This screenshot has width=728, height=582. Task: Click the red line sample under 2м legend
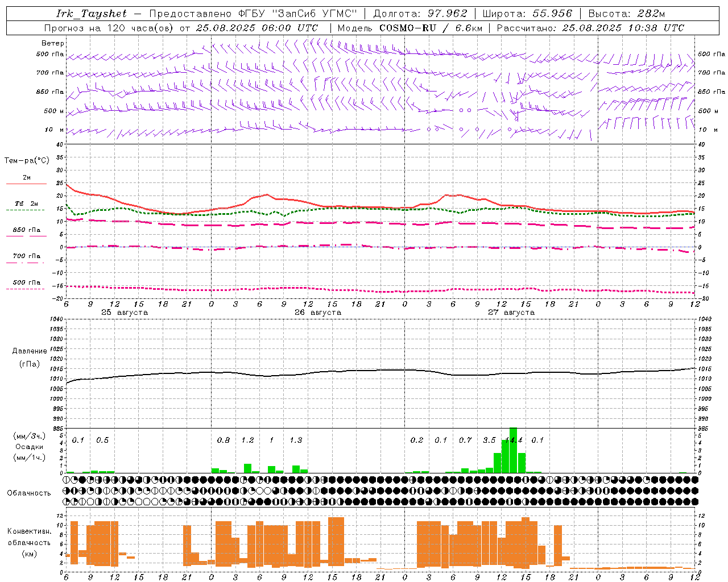(x=26, y=184)
